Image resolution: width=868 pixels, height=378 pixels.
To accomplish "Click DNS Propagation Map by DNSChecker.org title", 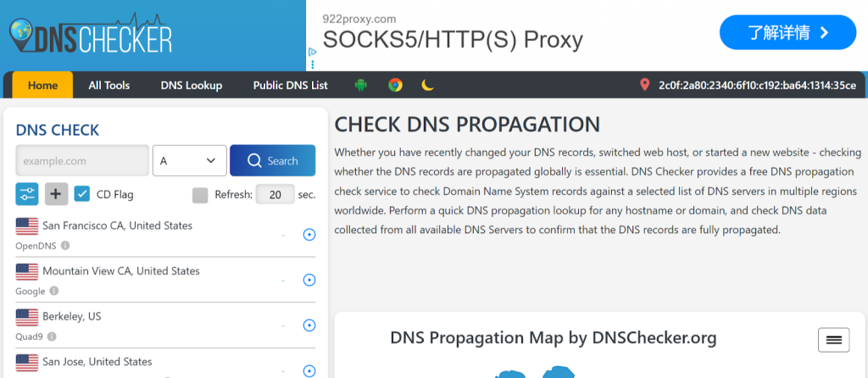I will pos(554,337).
